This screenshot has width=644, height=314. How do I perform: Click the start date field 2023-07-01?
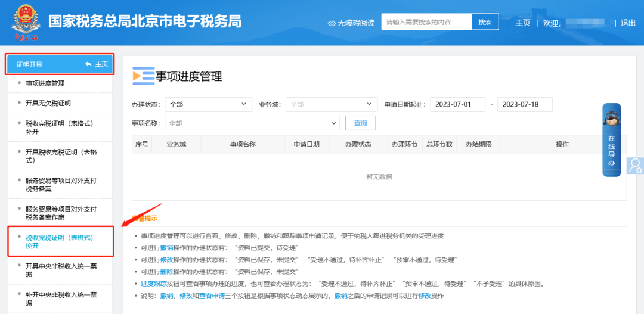click(458, 104)
